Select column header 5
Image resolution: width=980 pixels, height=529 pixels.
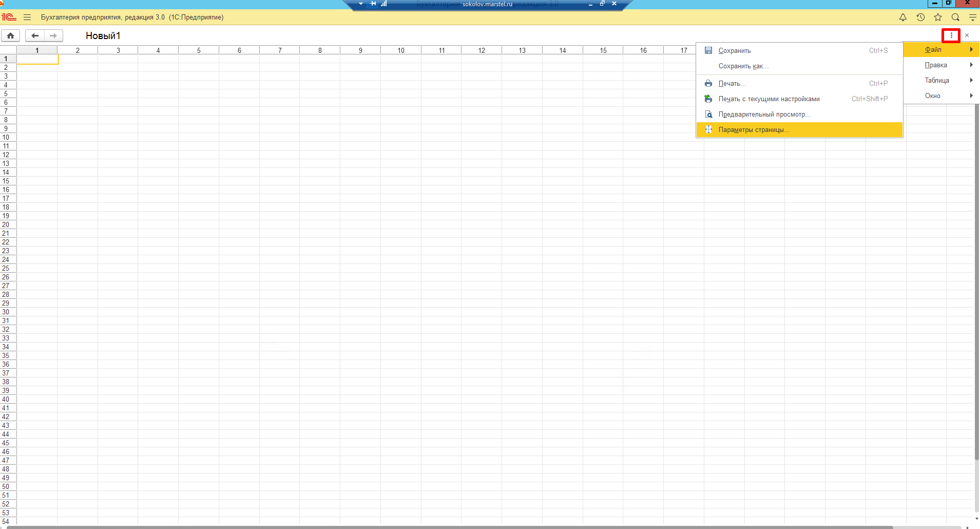199,50
